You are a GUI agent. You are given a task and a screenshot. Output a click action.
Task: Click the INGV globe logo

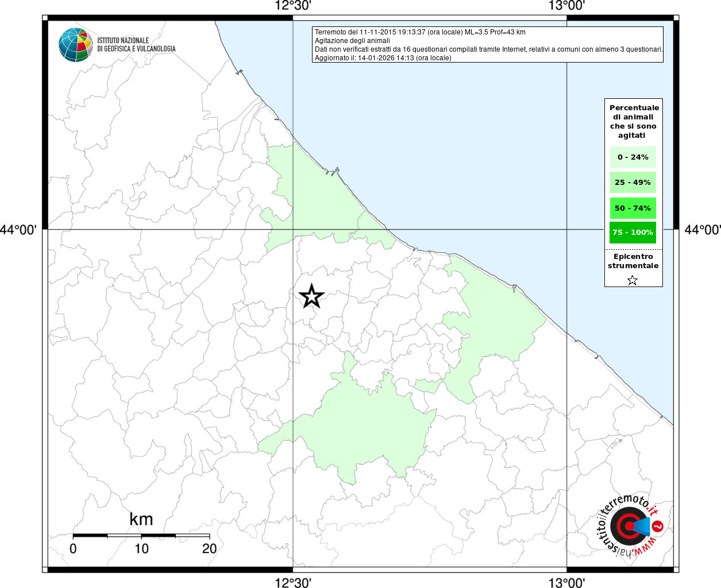[x=76, y=45]
